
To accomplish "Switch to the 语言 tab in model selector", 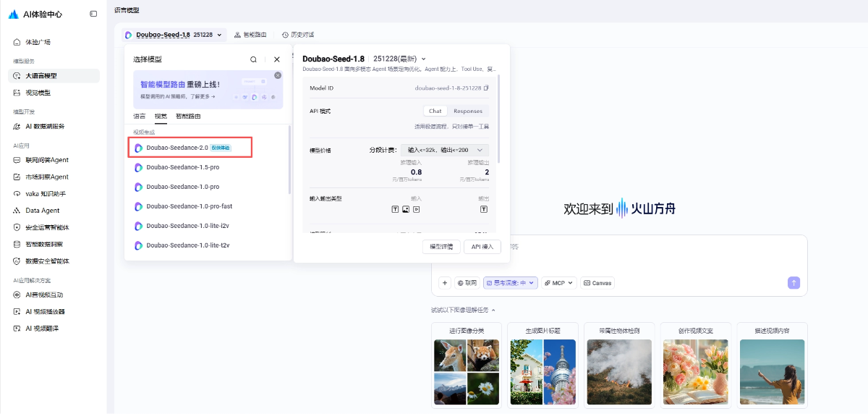I will pyautogui.click(x=139, y=117).
